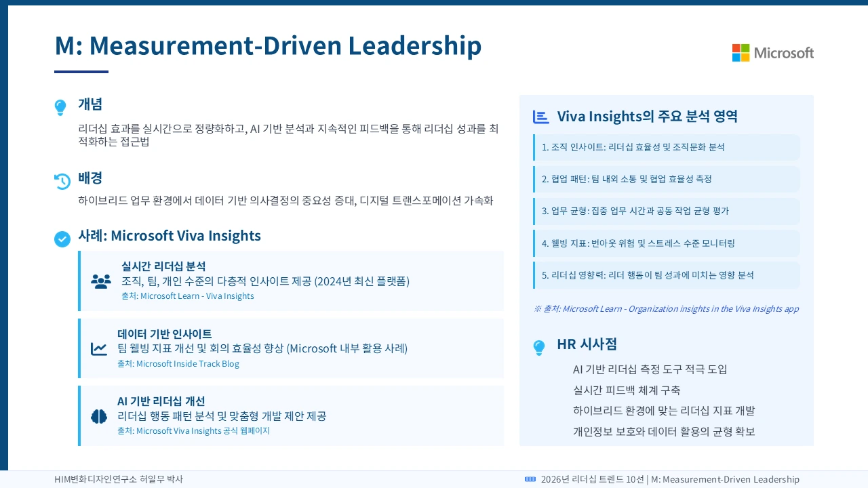Select the concept paragraph starting 리더십 효과를 실시간으로

pyautogui.click(x=288, y=135)
